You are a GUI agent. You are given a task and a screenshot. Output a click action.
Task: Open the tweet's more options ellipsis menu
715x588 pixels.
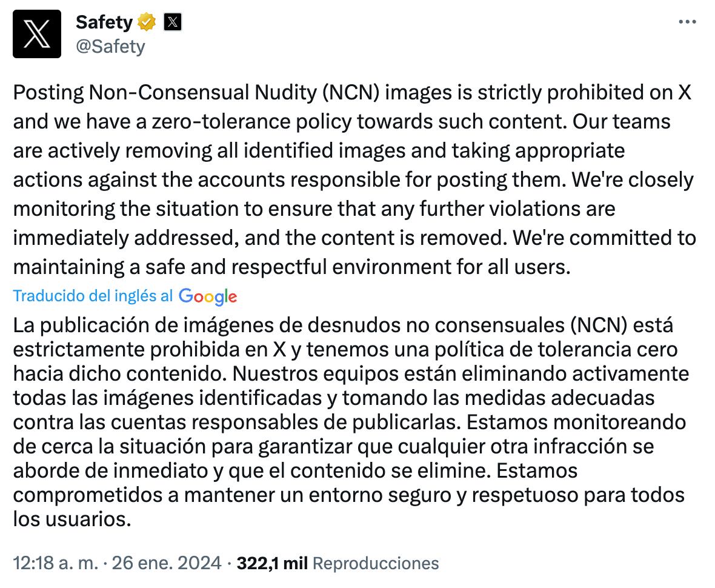(688, 21)
